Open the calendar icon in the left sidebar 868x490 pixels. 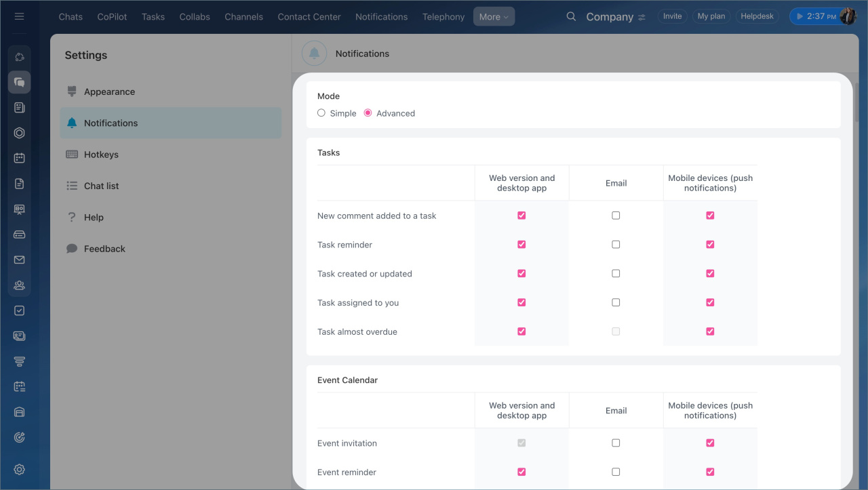(19, 158)
